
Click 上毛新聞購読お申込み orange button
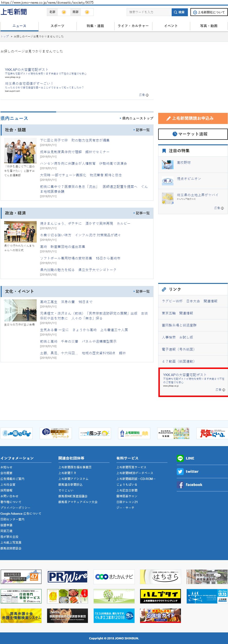point(193,118)
